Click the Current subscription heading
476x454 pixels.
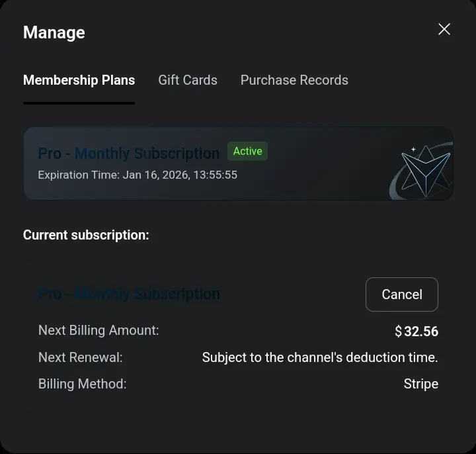pyautogui.click(x=86, y=235)
